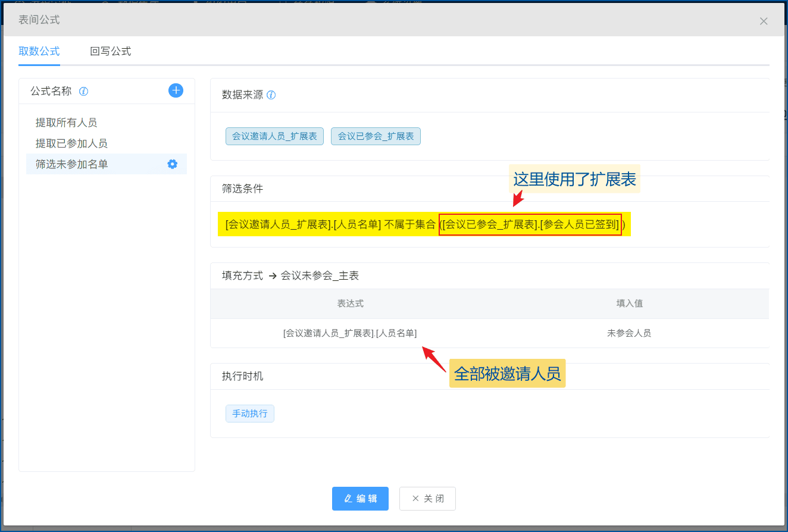Click the 填充方式 → 会议未参会_主表 heading
Screen dimensions: 788x532
click(x=290, y=276)
